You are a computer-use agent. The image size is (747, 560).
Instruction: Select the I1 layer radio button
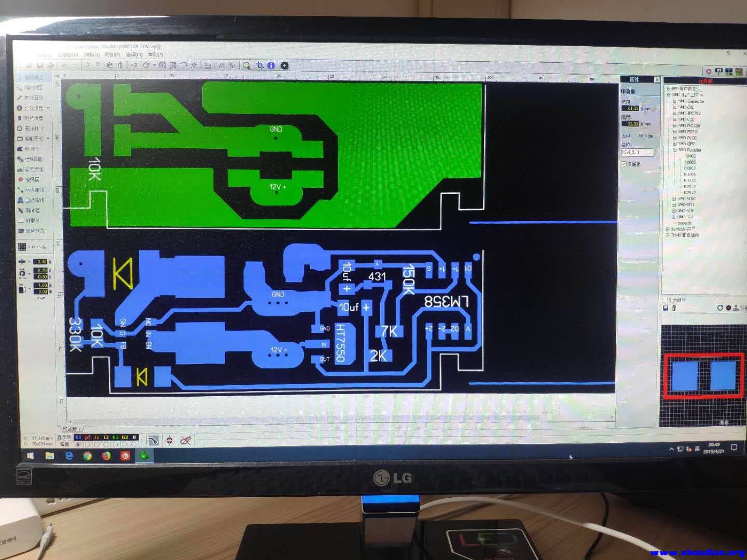pyautogui.click(x=96, y=444)
